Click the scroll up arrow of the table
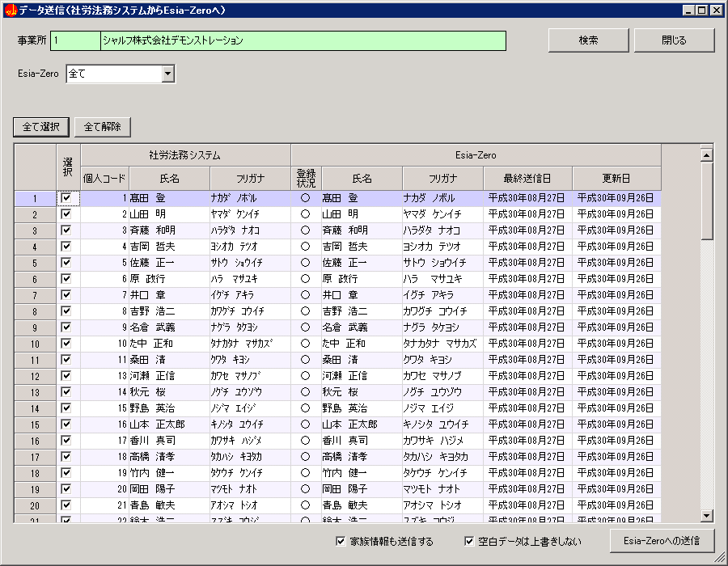The image size is (728, 566). click(707, 155)
